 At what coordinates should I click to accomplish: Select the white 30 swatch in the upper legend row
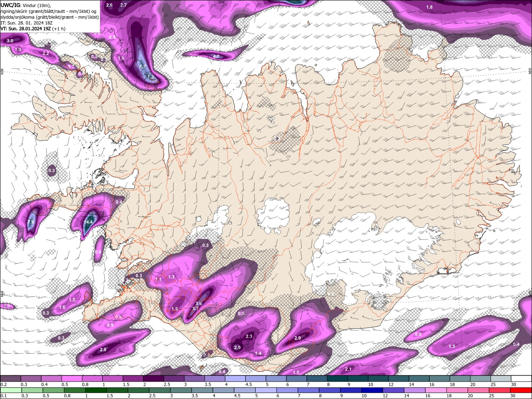[521, 379]
